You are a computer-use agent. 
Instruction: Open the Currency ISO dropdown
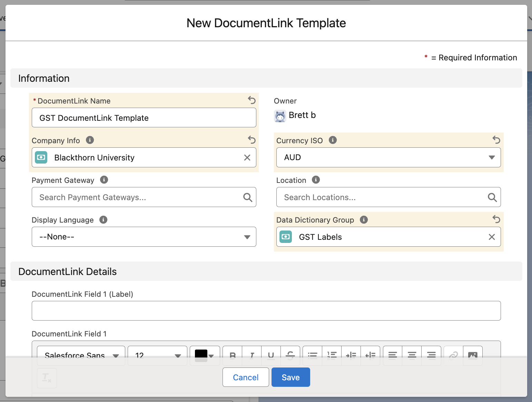point(388,157)
